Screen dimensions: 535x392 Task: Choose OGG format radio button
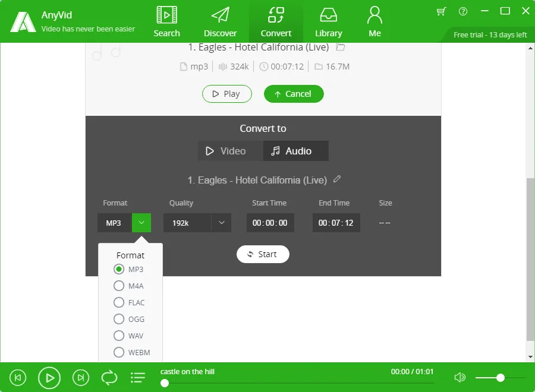point(119,319)
